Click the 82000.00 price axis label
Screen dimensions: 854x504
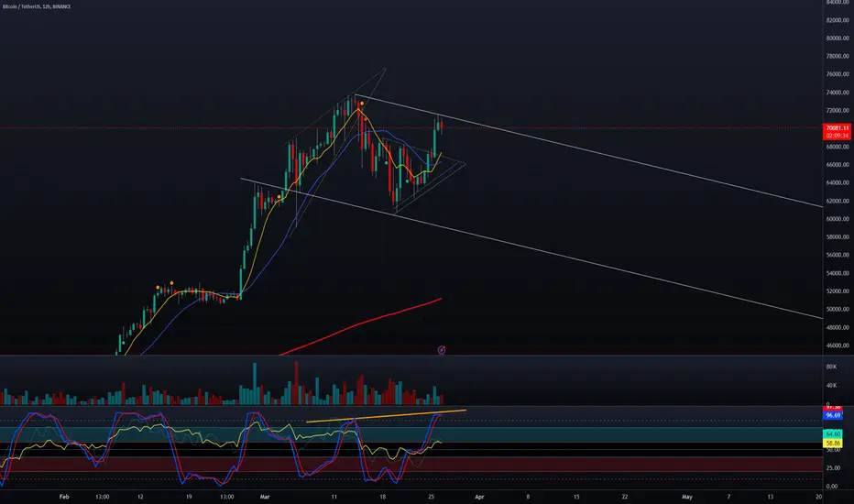(838, 20)
